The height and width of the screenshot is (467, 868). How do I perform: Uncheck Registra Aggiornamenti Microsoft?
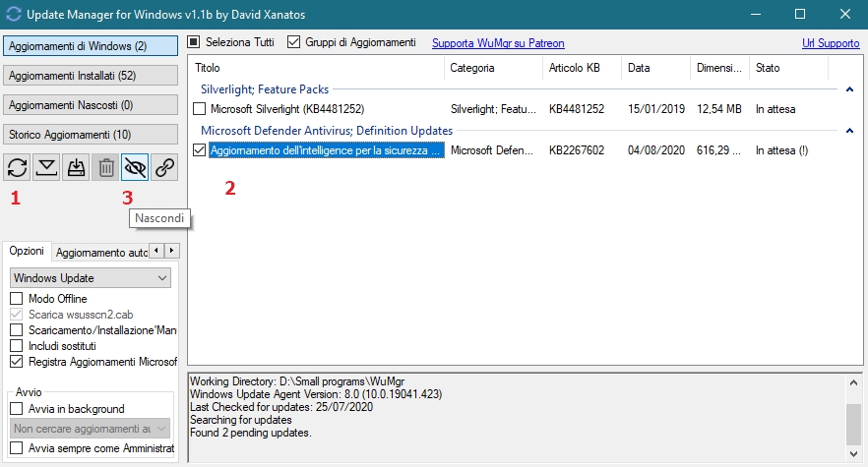[17, 362]
